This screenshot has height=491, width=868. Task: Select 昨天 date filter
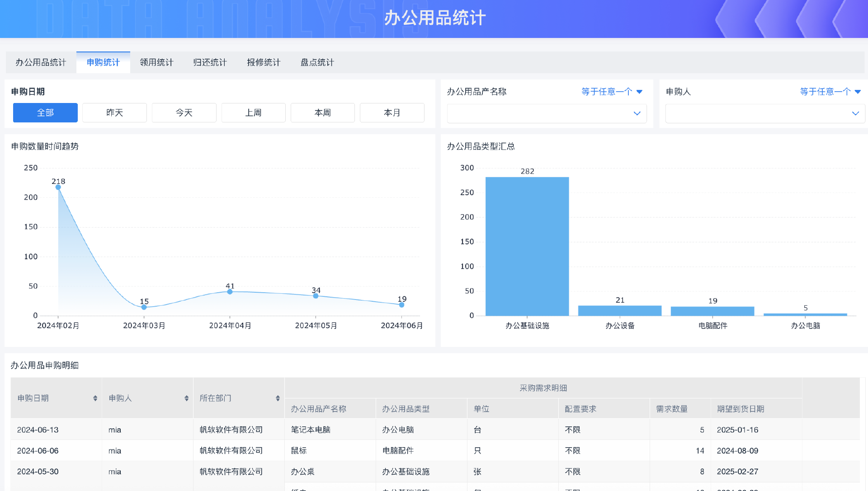click(114, 112)
